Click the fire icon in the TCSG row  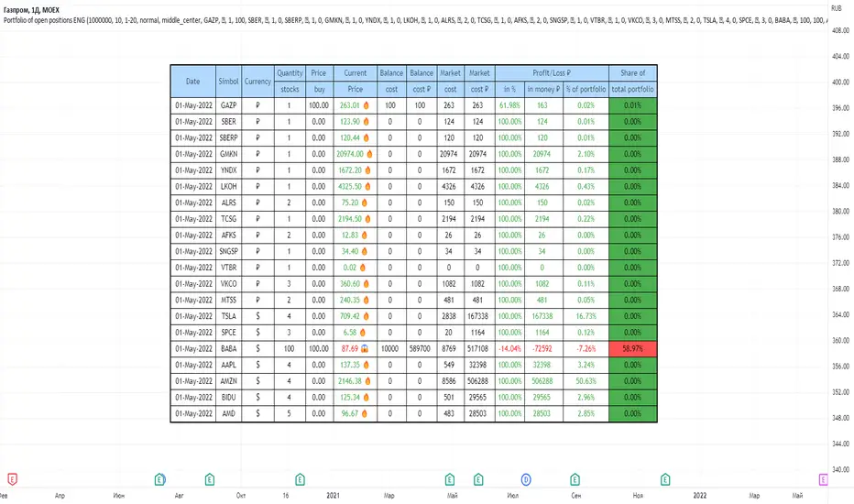click(367, 219)
